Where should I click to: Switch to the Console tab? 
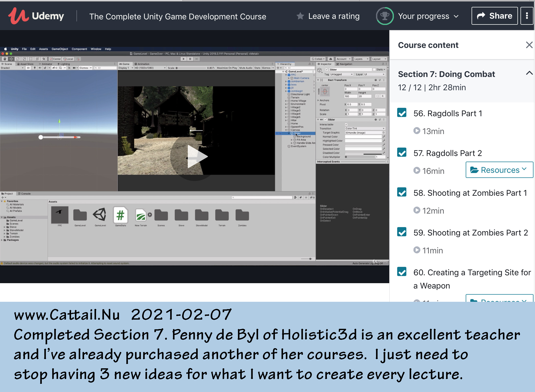[x=24, y=194]
